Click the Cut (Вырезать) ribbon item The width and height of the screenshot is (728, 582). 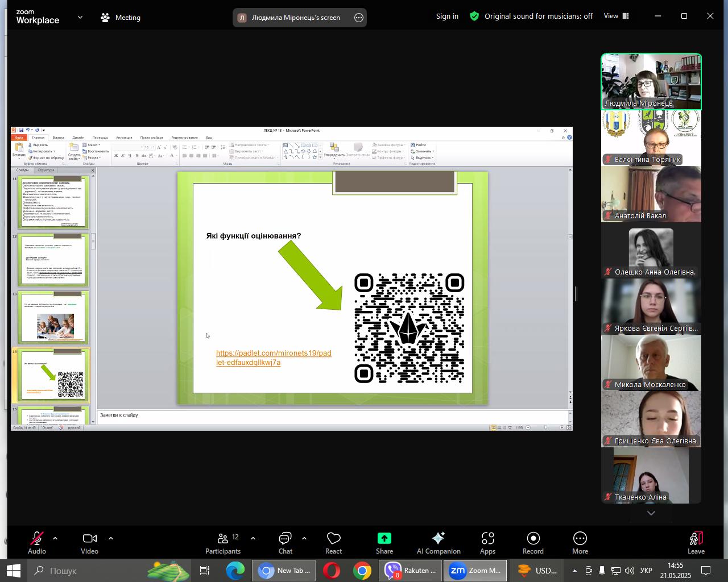click(38, 145)
